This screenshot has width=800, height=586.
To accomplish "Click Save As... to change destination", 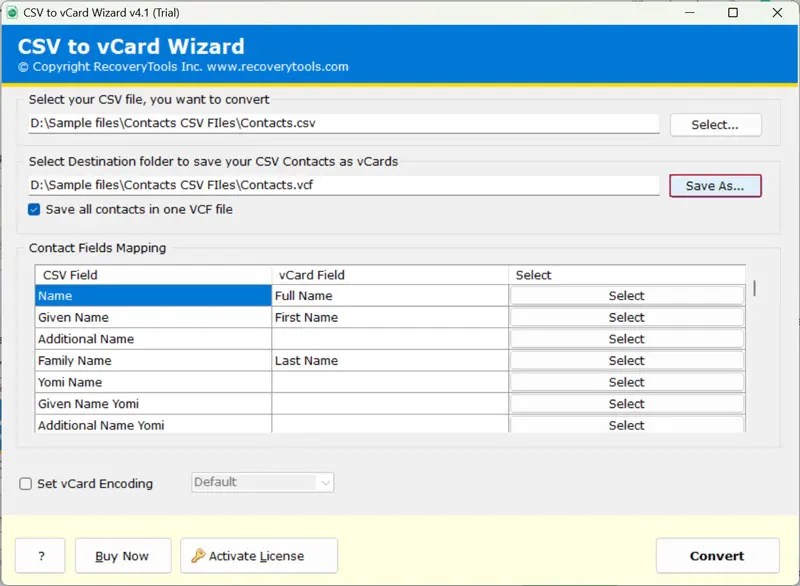I will [x=715, y=185].
